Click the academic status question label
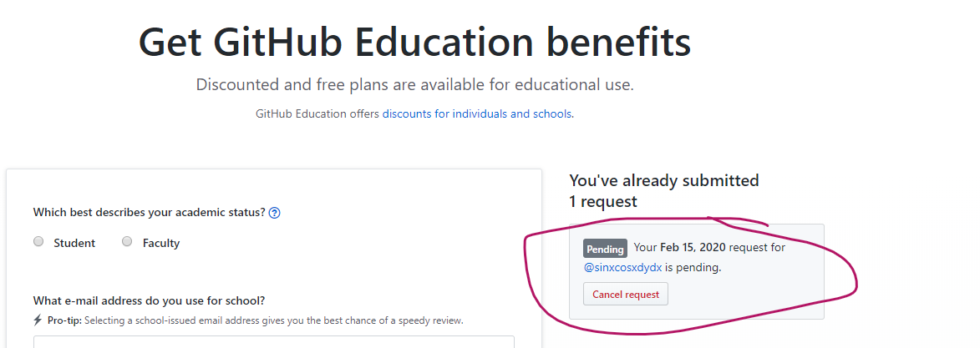The image size is (980, 348). pyautogui.click(x=149, y=213)
